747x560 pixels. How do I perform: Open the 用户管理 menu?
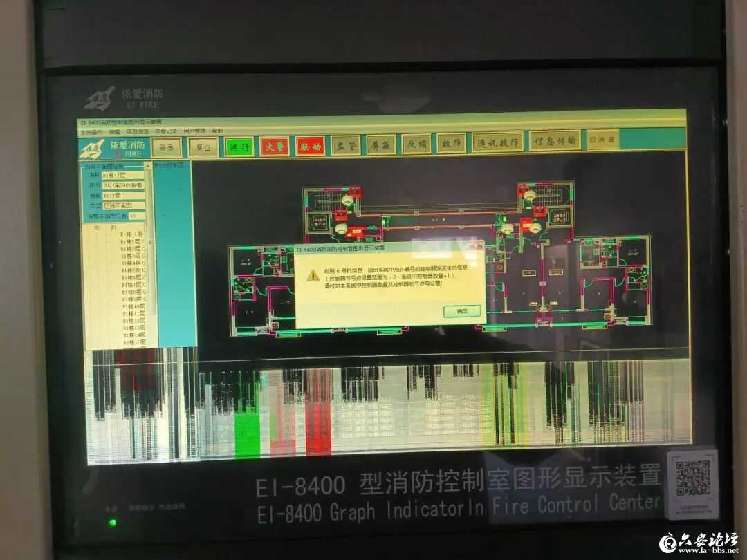(194, 131)
